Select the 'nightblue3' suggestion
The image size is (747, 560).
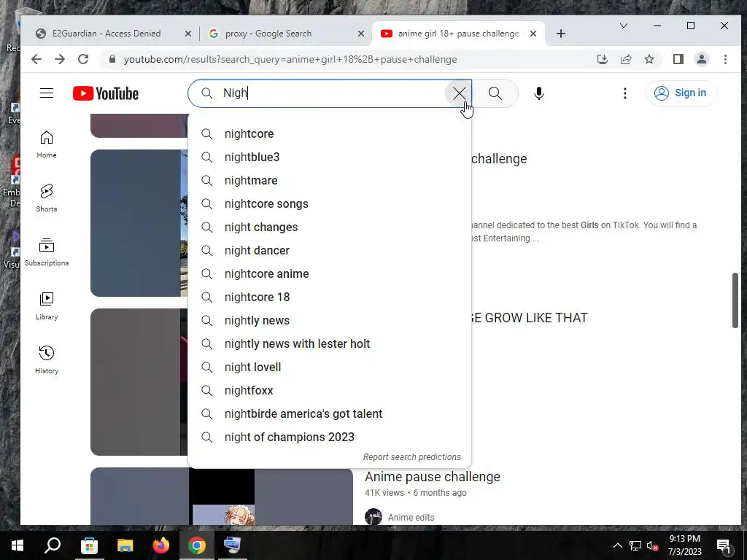click(329, 157)
